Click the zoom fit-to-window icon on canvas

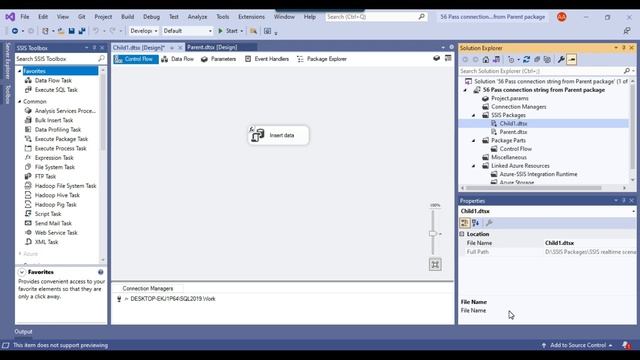(435, 264)
